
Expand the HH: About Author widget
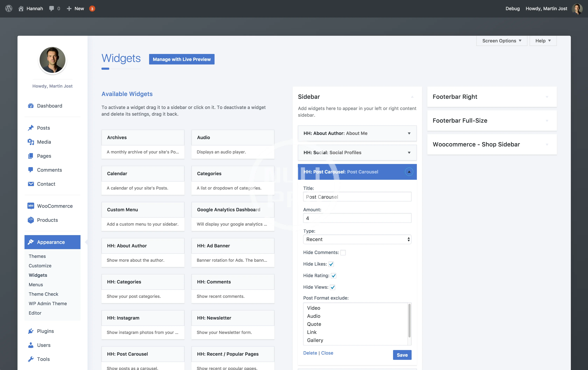click(x=409, y=133)
